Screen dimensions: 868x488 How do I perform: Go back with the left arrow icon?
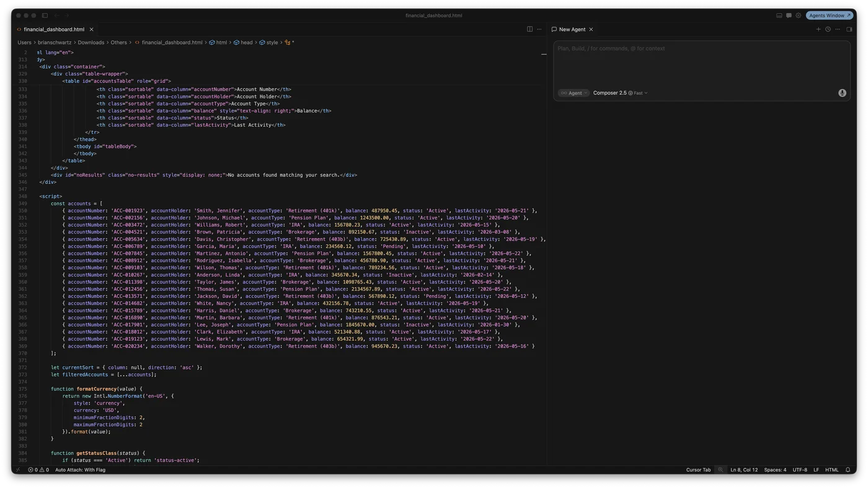click(56, 16)
